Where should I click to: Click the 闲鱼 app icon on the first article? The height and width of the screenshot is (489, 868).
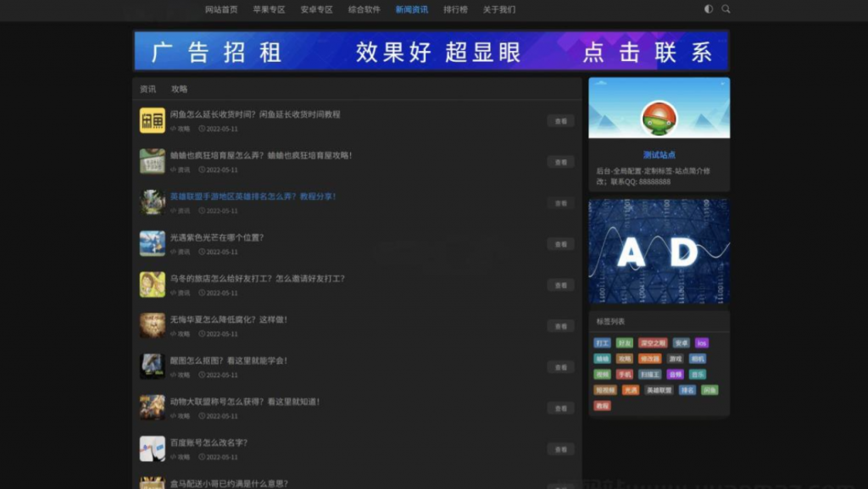[x=153, y=122]
